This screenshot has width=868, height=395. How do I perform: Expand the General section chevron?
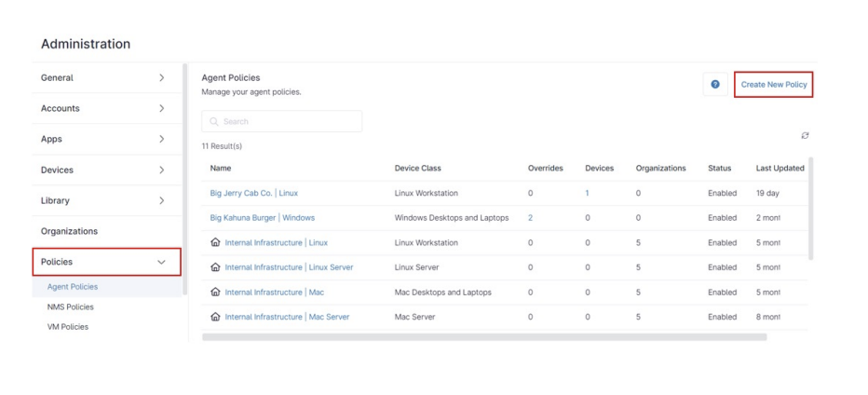click(161, 78)
